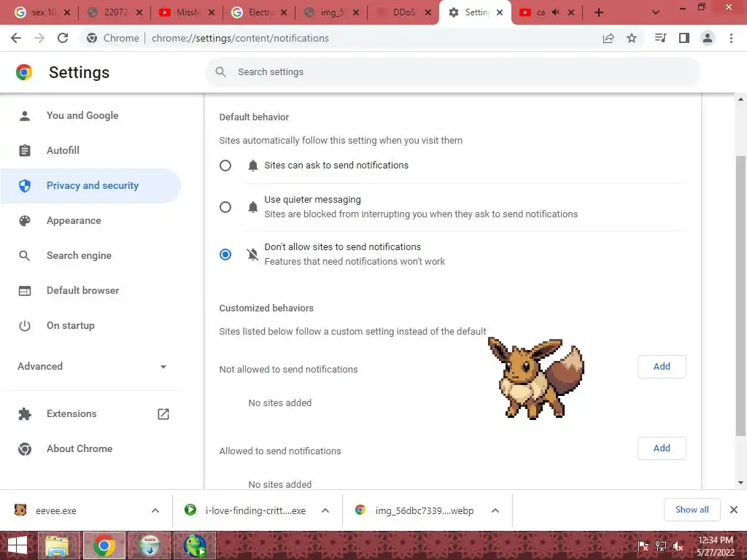The width and height of the screenshot is (747, 560).
Task: Close the Settings tab
Action: [x=500, y=13]
